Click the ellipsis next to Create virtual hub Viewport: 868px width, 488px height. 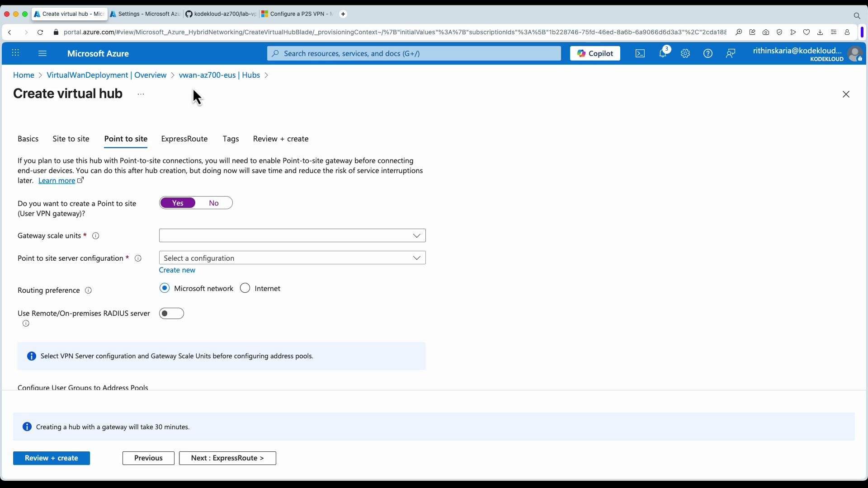141,94
